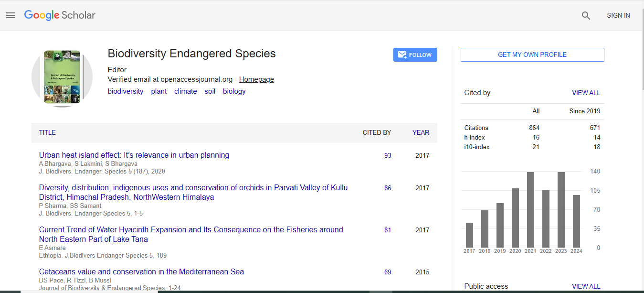Image resolution: width=644 pixels, height=293 pixels.
Task: Open Public access View All link
Action: click(x=586, y=286)
